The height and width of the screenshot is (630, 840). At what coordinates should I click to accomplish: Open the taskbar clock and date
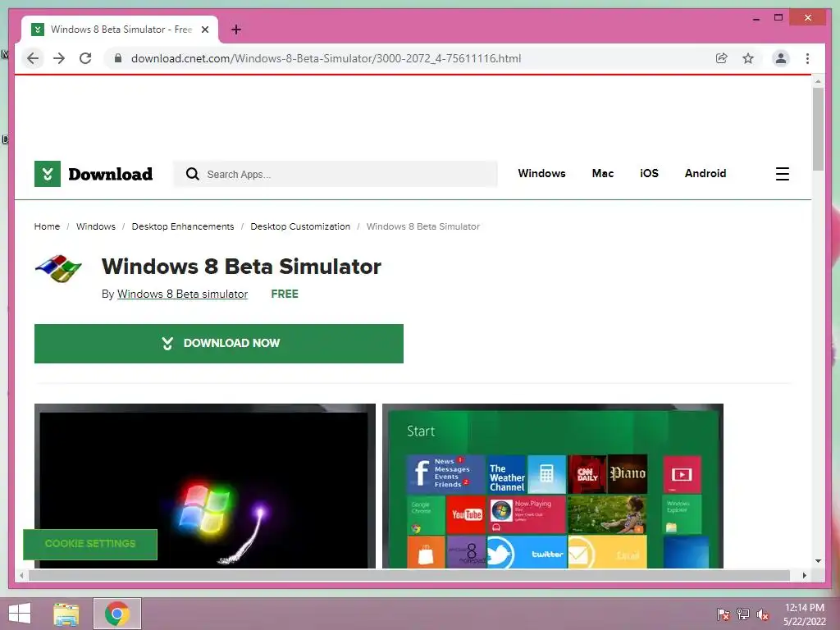tap(804, 614)
